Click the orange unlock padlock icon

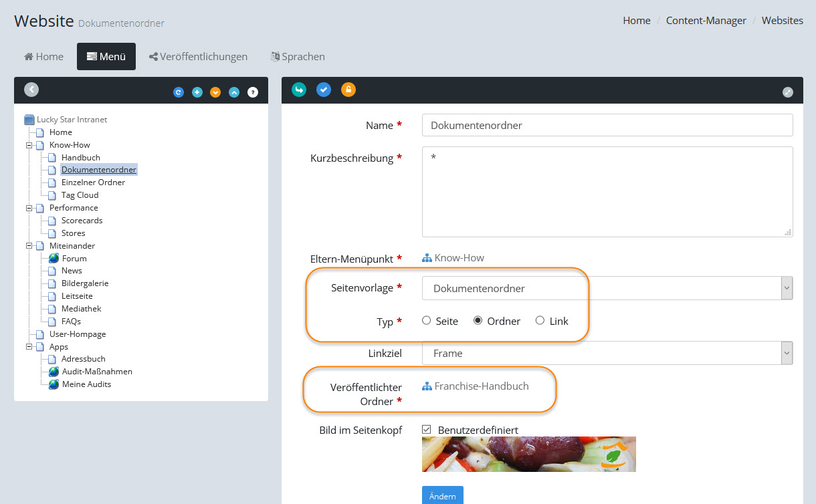click(x=348, y=90)
